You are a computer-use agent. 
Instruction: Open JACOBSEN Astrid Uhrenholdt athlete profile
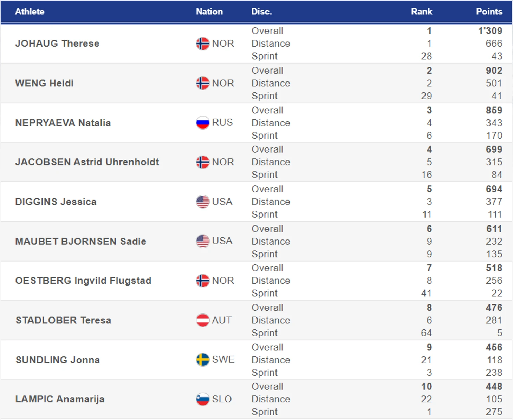87,162
